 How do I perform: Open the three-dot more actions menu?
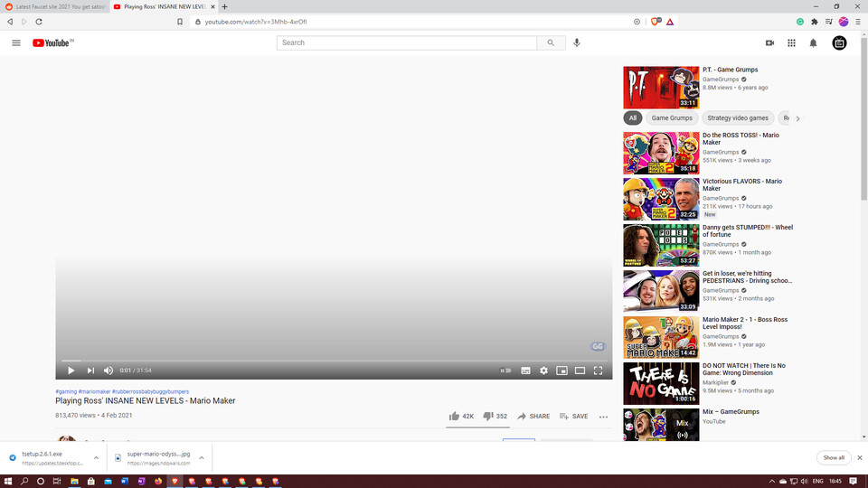[603, 417]
